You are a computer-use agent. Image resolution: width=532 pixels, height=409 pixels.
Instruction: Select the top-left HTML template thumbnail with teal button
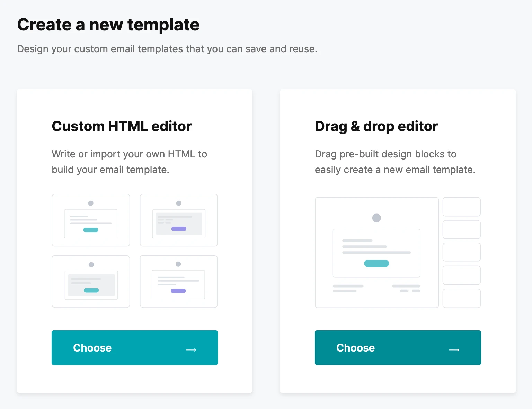click(91, 220)
